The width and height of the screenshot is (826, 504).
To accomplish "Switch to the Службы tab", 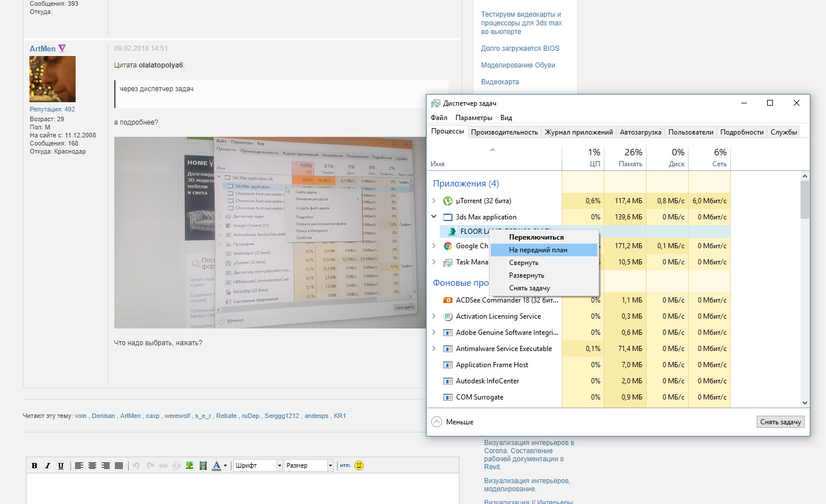I will click(x=784, y=132).
